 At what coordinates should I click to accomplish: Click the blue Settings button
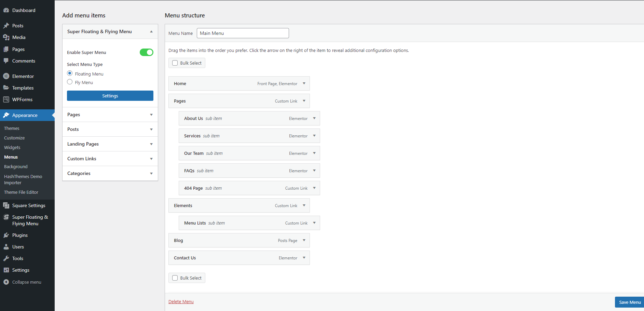point(110,96)
